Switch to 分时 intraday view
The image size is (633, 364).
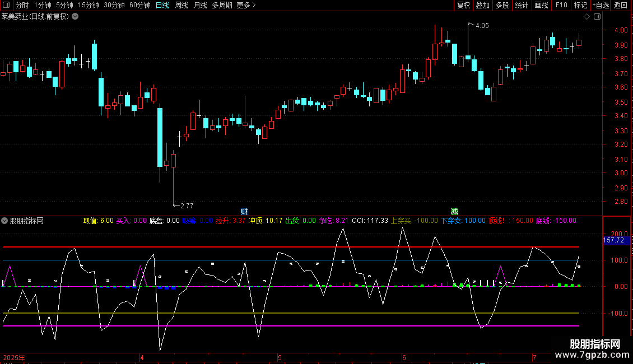pyautogui.click(x=22, y=5)
